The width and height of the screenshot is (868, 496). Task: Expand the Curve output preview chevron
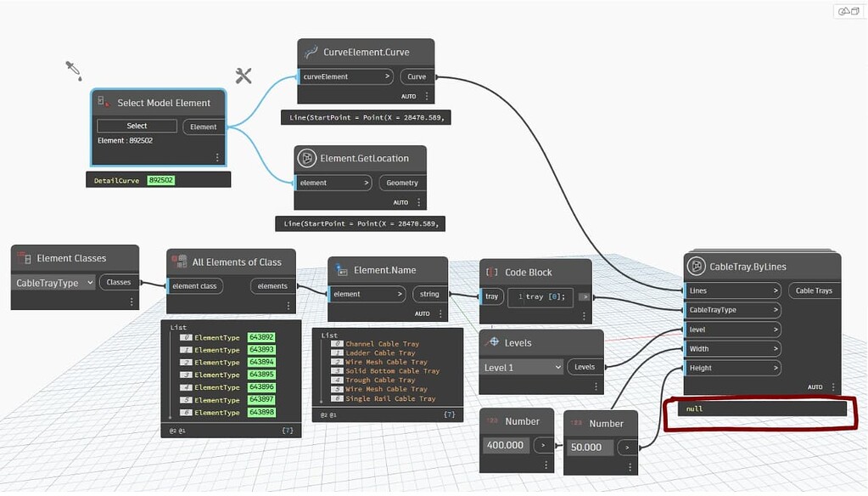pyautogui.click(x=389, y=76)
